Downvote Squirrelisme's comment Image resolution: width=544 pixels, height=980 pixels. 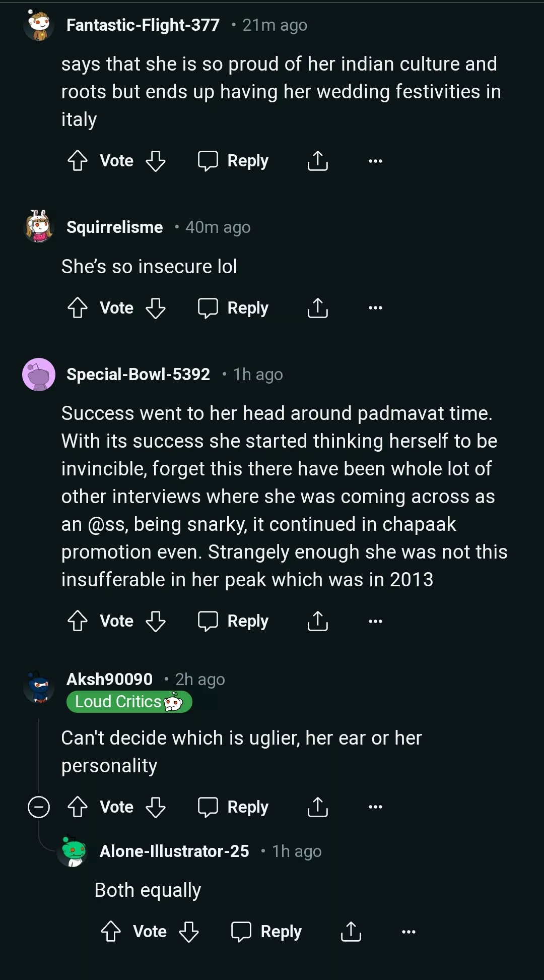coord(155,308)
